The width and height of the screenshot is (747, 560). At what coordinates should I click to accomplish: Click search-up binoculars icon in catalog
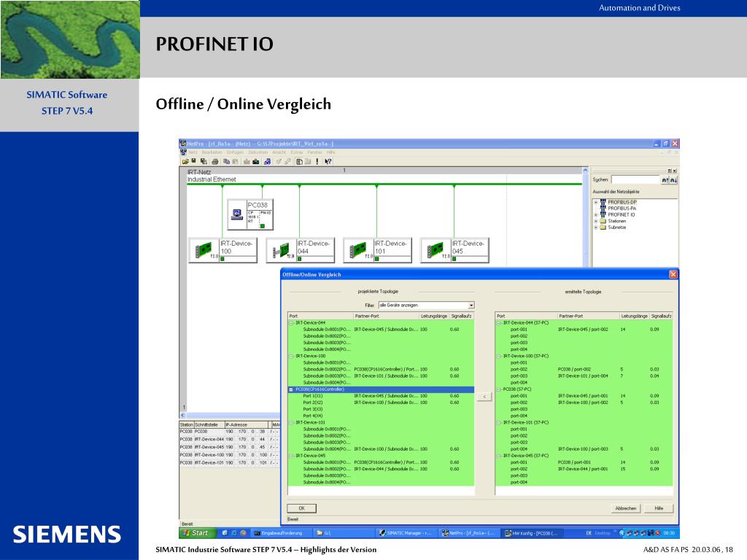[x=665, y=180]
